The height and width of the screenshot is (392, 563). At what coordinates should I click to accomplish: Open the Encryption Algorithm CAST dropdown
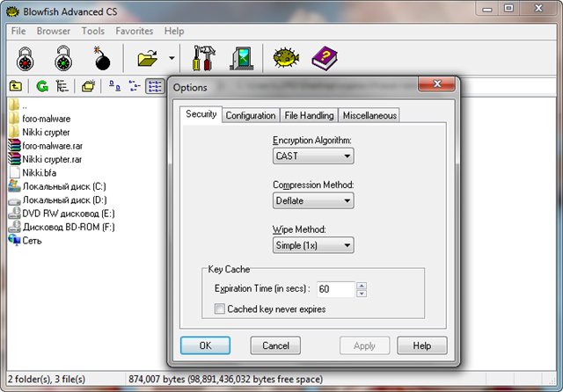[313, 156]
